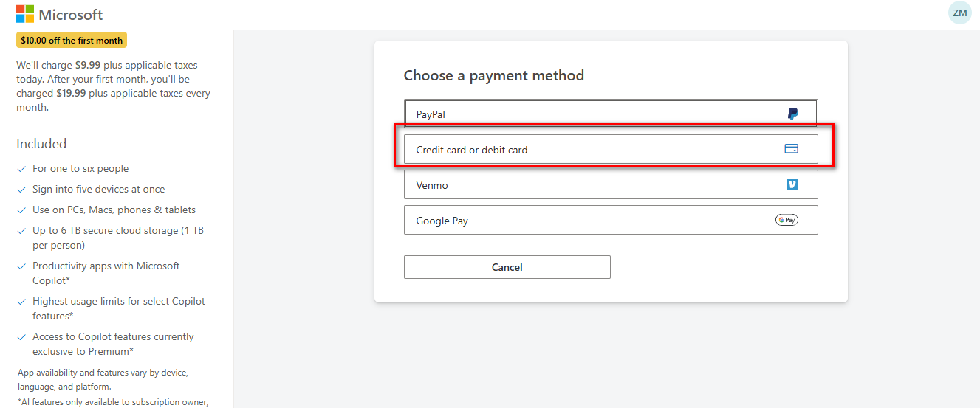
Task: Select the Google Pay option label
Action: click(442, 221)
